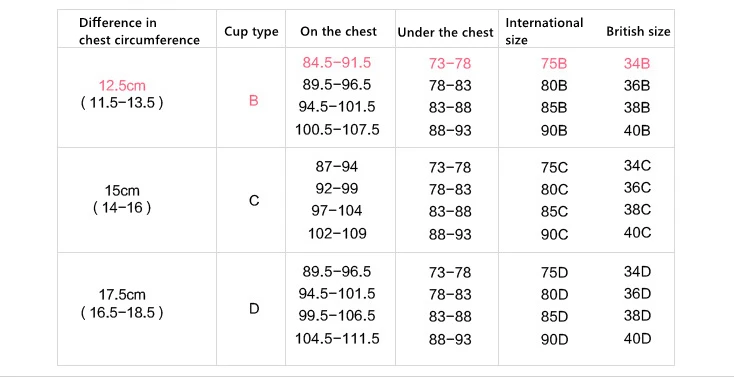Click the 80C international size
This screenshot has width=734, height=377.
coord(554,190)
